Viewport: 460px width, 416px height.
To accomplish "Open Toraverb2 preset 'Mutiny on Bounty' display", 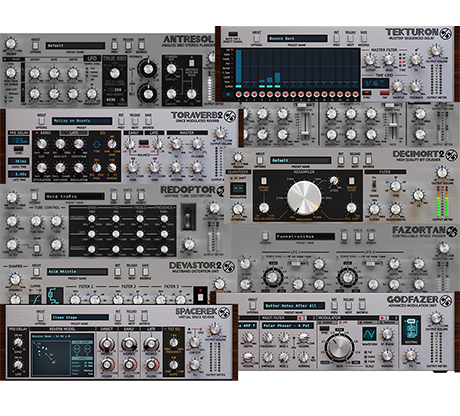I will pos(82,121).
